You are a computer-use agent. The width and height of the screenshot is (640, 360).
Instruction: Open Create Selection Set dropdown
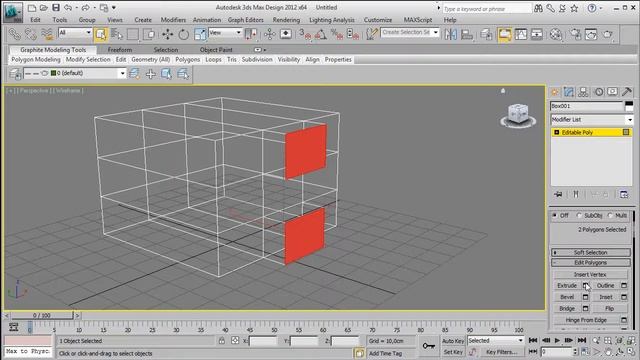[x=410, y=32]
